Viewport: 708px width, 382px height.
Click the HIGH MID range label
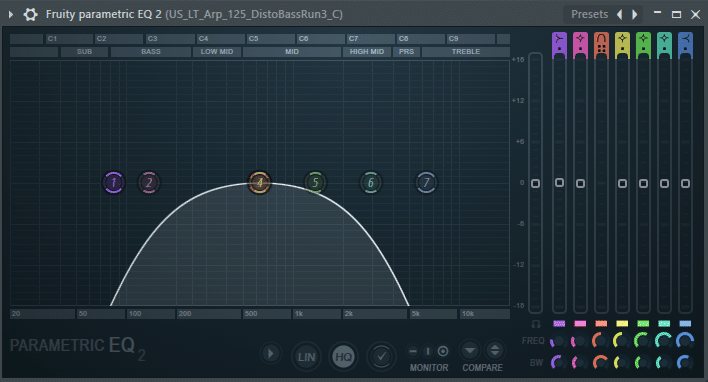367,51
